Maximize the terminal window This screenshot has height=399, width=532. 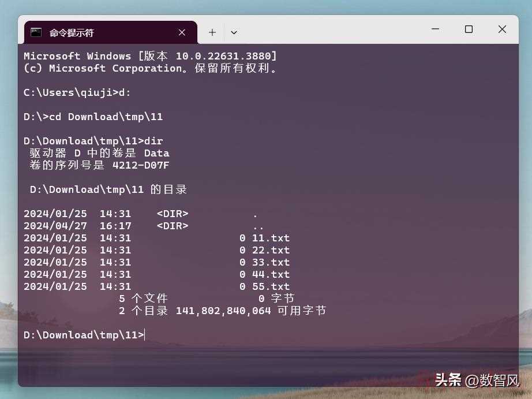[x=469, y=29]
